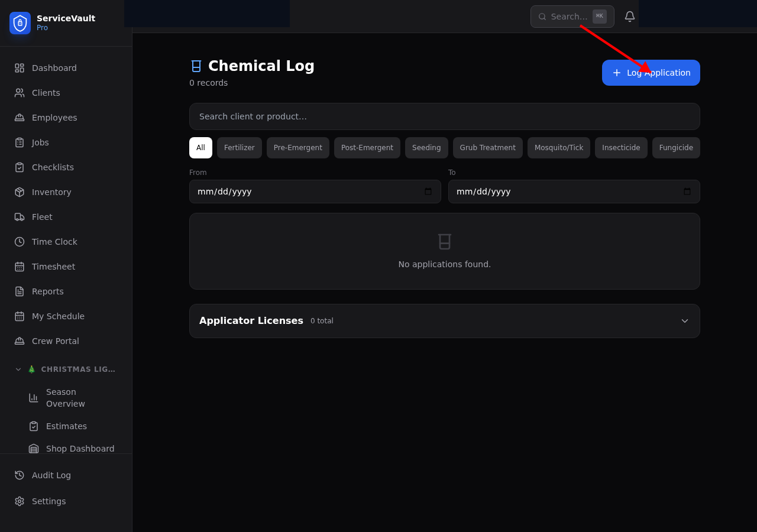Activate the Mosquito/Tick filter
The width and height of the screenshot is (757, 532).
click(x=558, y=147)
